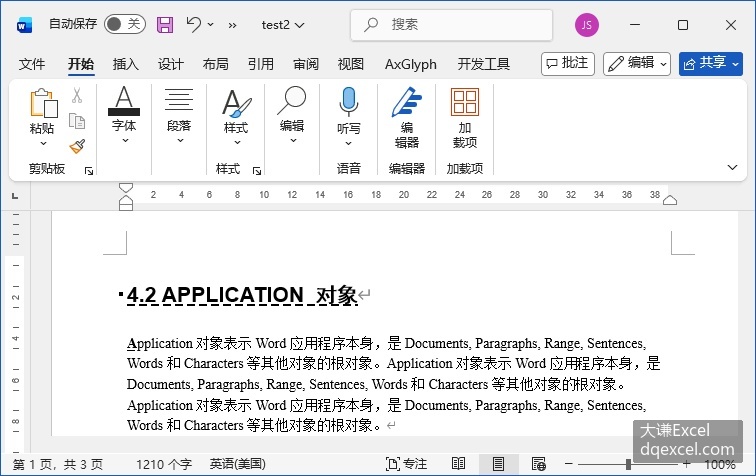Select the format painter brush icon
The image size is (756, 476).
click(77, 147)
